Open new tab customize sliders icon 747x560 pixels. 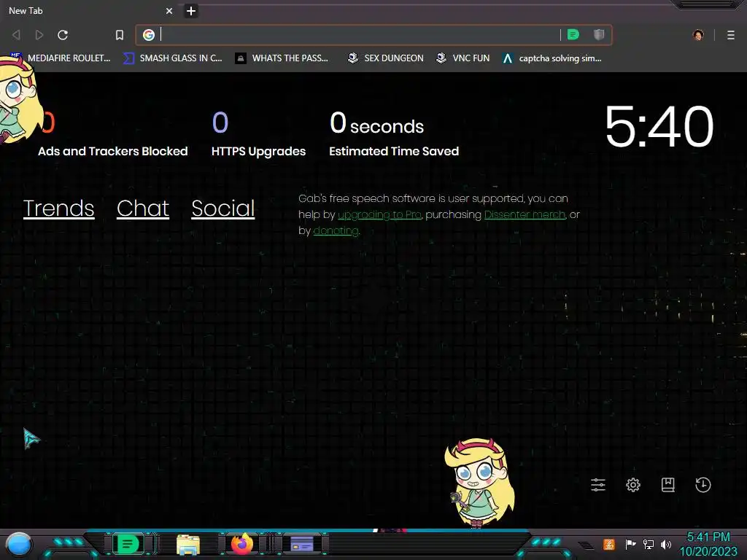pos(598,485)
